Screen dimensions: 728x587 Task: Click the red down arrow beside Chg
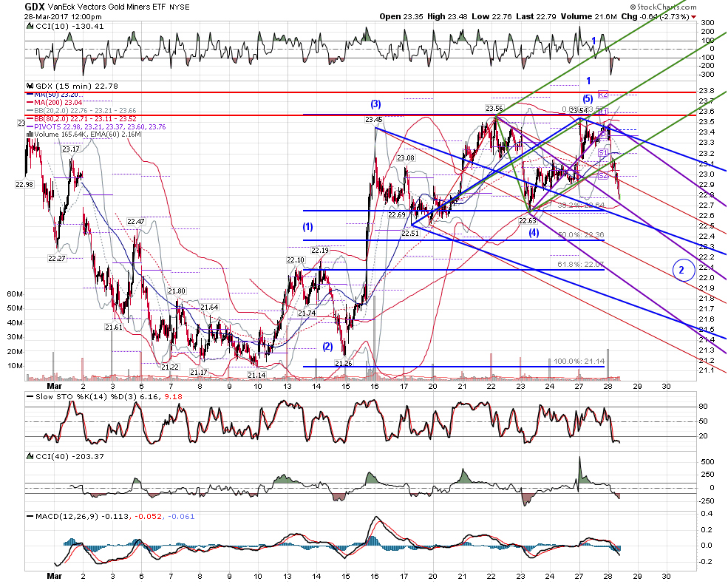click(694, 17)
